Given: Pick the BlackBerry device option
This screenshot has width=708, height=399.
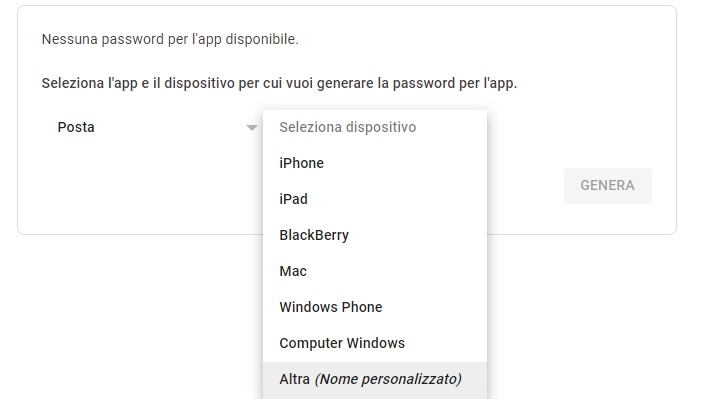Looking at the screenshot, I should coord(375,235).
